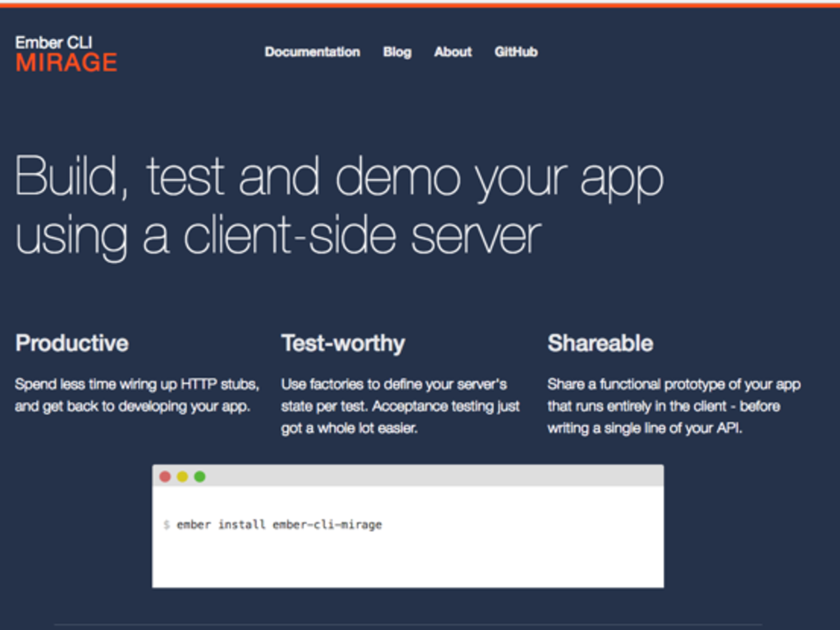Image resolution: width=840 pixels, height=630 pixels.
Task: Click the Test-worthy section heading
Action: pos(342,344)
